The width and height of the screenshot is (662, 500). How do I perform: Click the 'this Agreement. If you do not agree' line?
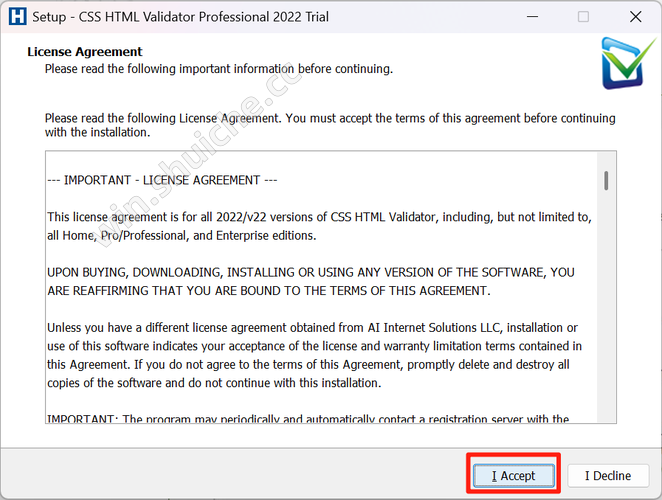coord(308,364)
